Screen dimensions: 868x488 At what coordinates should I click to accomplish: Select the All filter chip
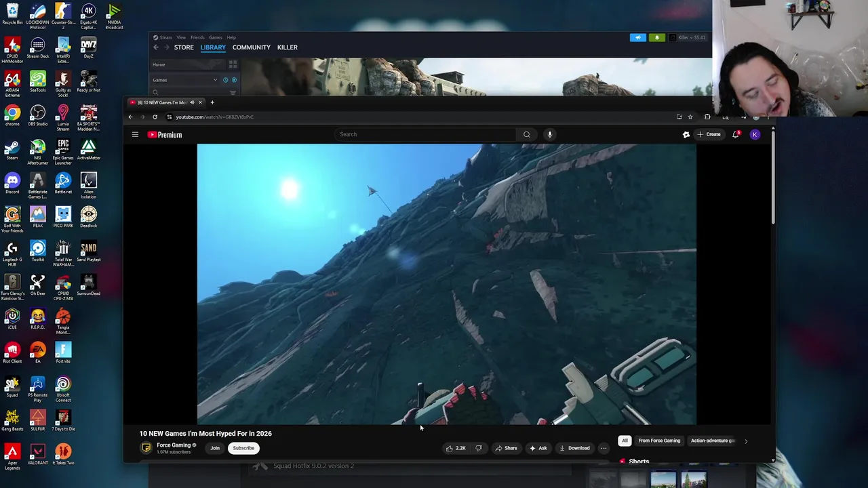point(625,441)
